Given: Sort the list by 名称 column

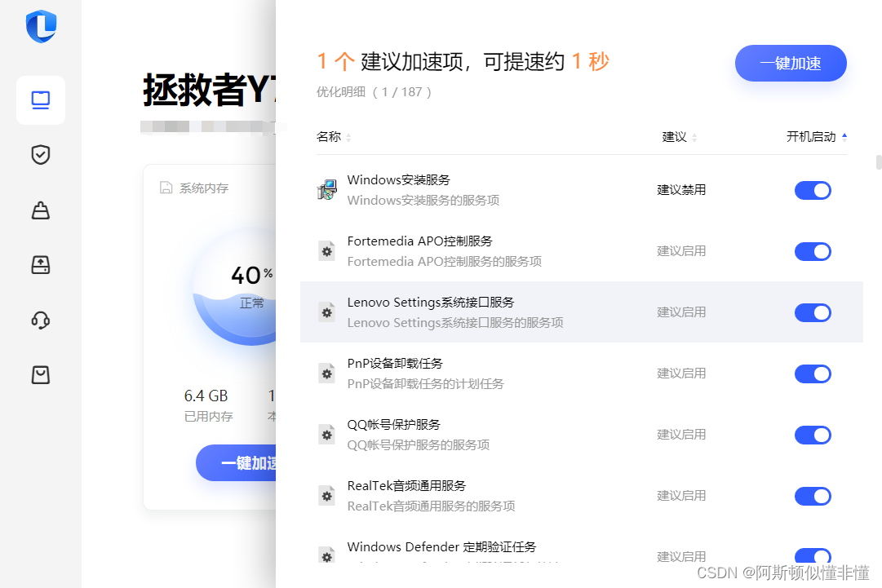Looking at the screenshot, I should [x=333, y=136].
